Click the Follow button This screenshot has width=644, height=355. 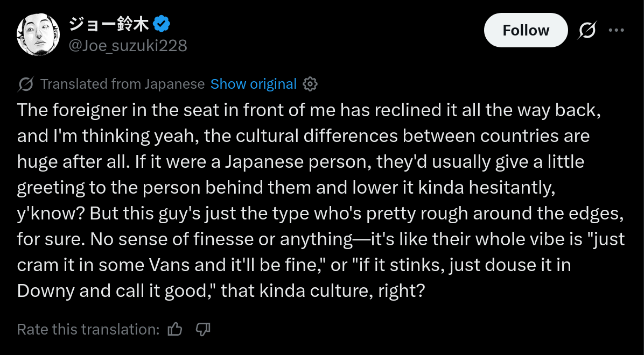coord(526,31)
